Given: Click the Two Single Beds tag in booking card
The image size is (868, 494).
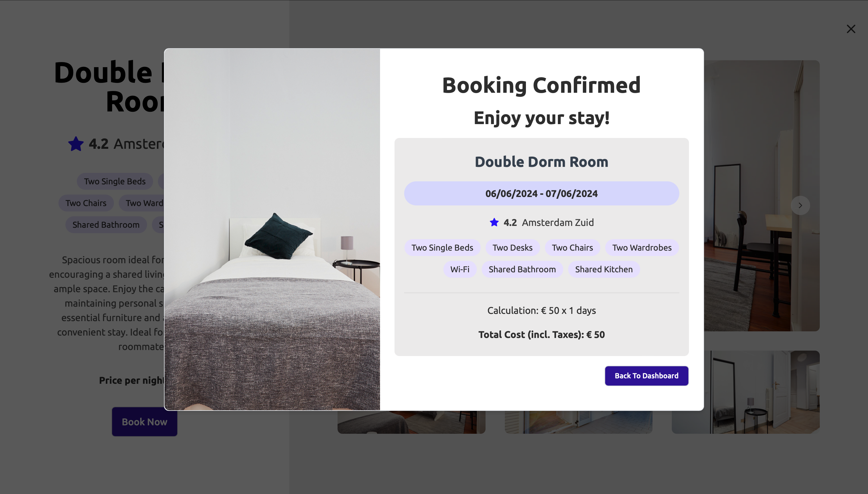Looking at the screenshot, I should [442, 248].
